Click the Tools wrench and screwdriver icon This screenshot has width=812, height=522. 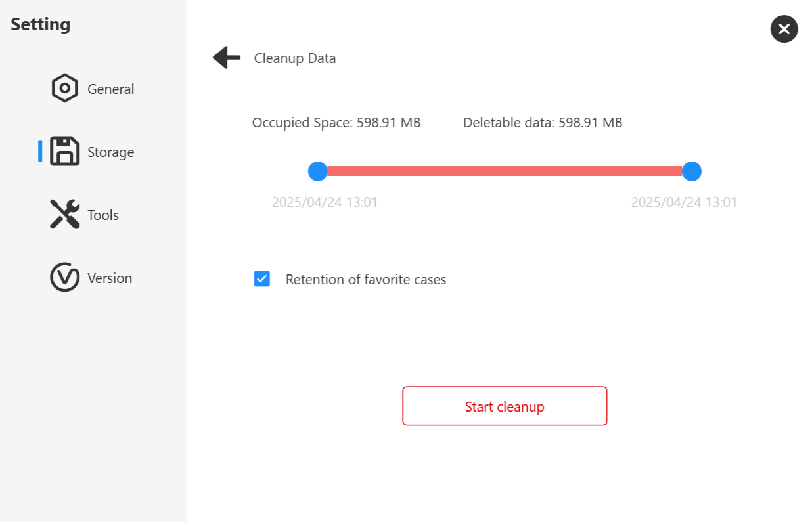65,215
